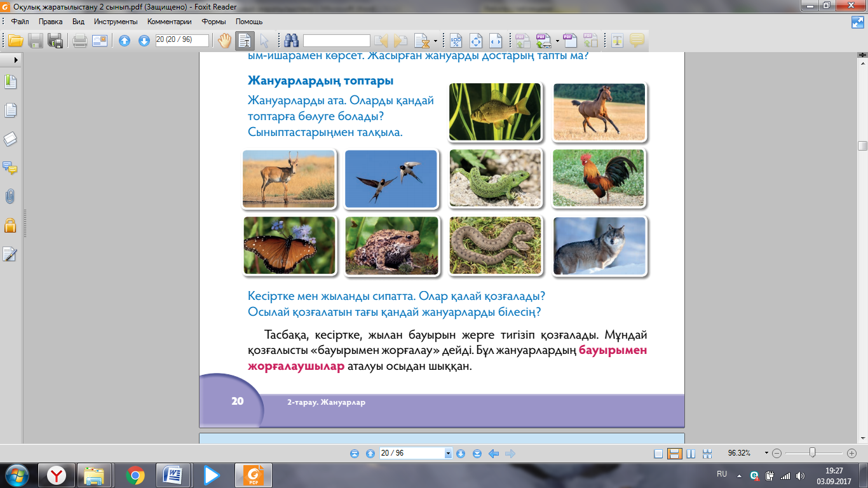Open the Правка menu

click(50, 22)
